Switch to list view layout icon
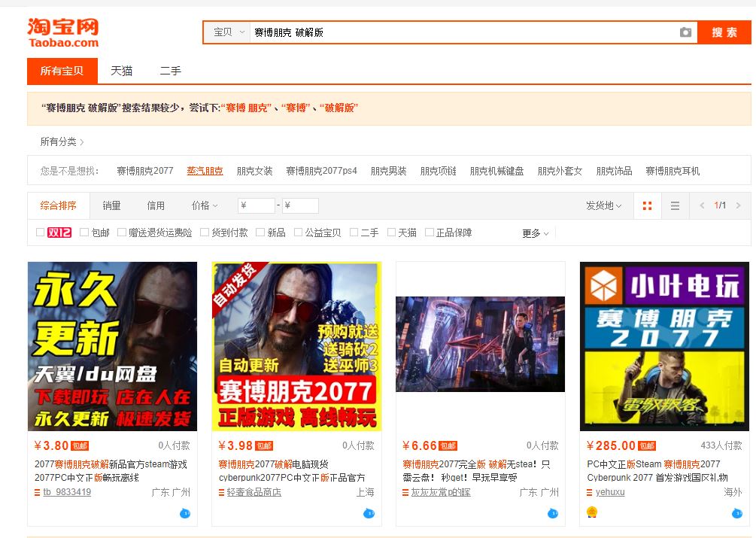Viewport: 756px width, 538px height. pyautogui.click(x=675, y=206)
